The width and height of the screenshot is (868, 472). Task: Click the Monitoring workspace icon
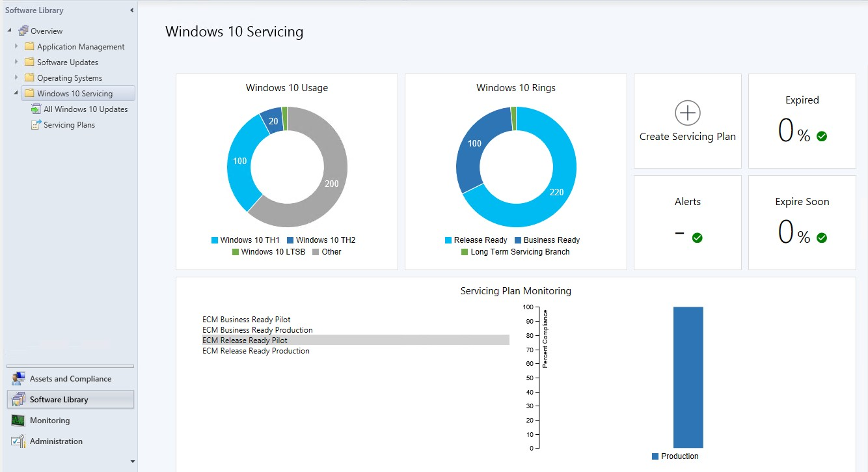point(18,421)
